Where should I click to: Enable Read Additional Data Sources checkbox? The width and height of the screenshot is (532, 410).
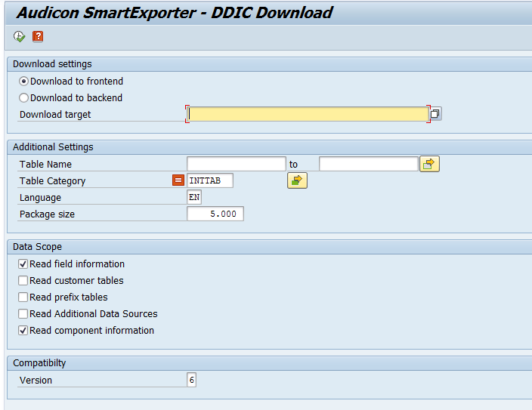(x=23, y=313)
